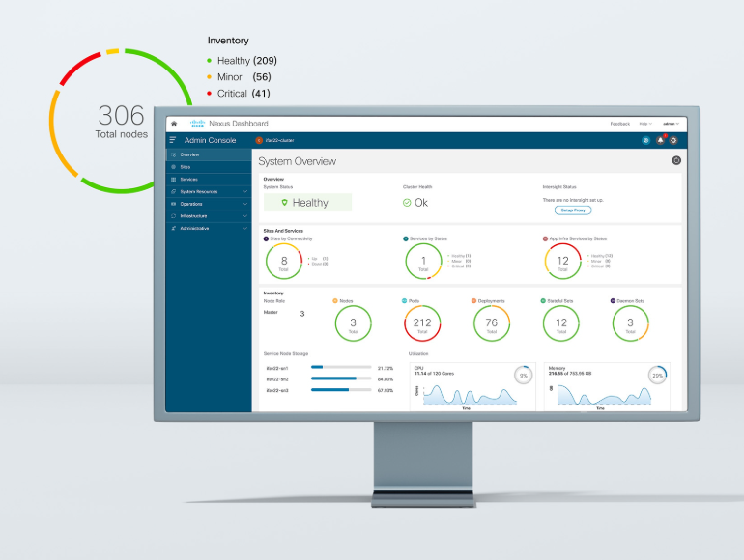Select Services in the sidebar
This screenshot has width=744, height=560.
209,180
